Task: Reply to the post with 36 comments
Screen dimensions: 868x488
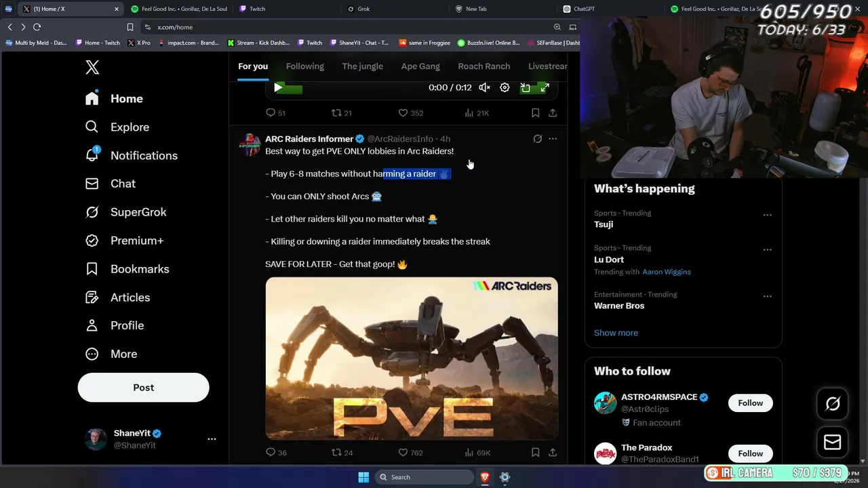Action: [276, 453]
